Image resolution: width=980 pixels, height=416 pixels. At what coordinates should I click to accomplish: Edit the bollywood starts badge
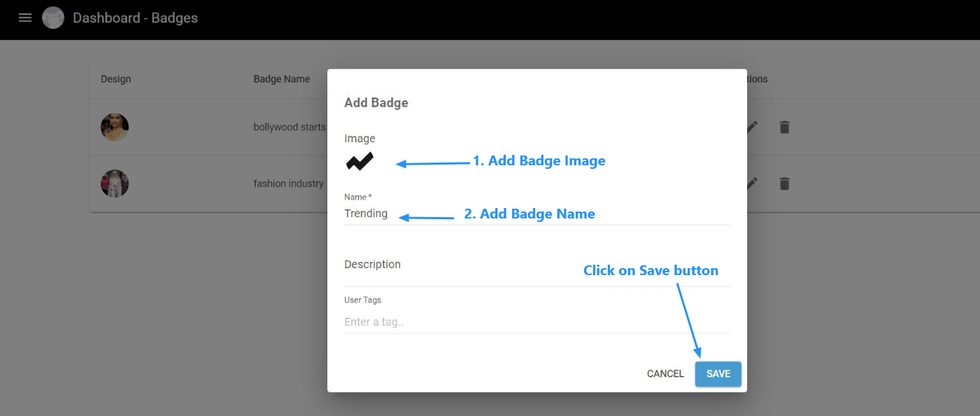coord(752,127)
